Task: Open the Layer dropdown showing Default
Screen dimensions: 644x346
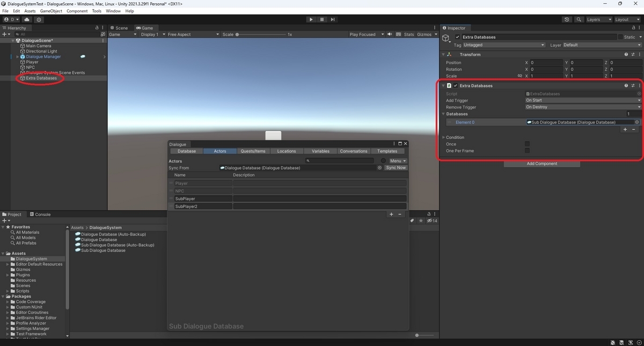Action: click(x=602, y=45)
